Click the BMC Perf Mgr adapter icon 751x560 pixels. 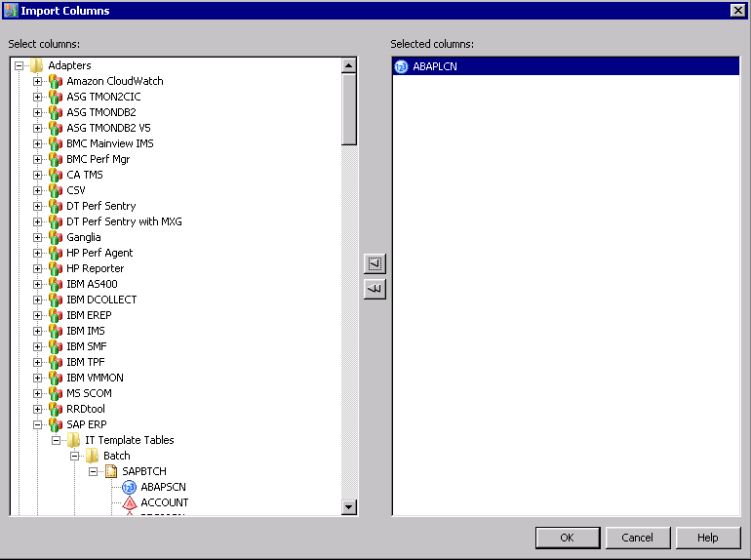point(56,160)
